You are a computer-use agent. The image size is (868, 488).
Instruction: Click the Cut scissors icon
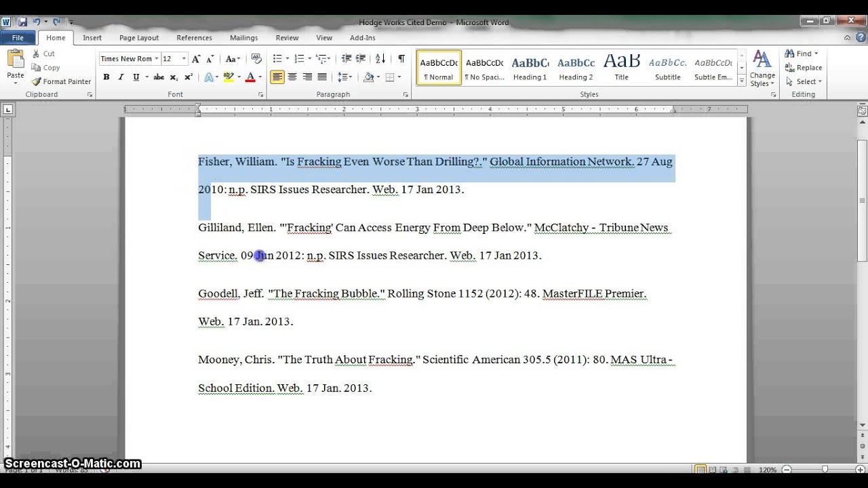(37, 54)
